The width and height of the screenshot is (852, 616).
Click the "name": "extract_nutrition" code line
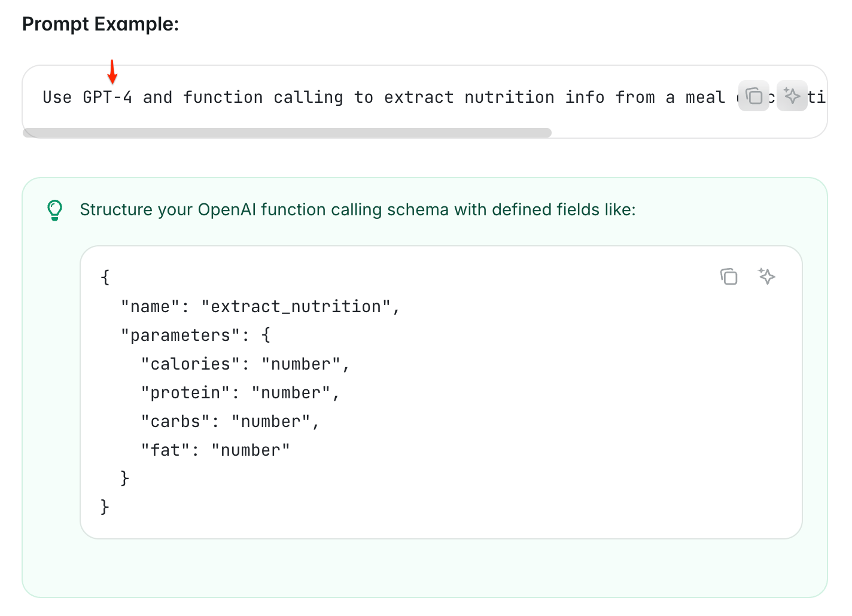click(x=260, y=307)
